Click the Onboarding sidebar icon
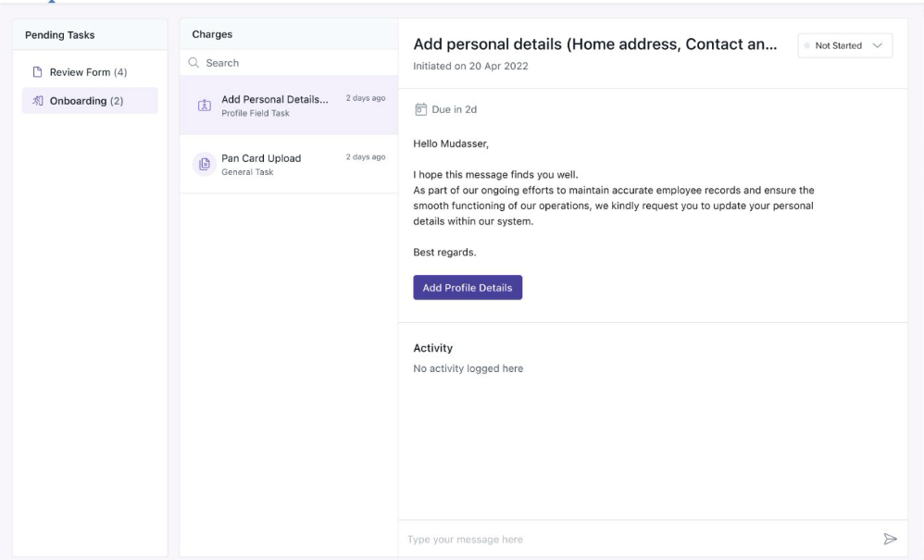 (38, 101)
